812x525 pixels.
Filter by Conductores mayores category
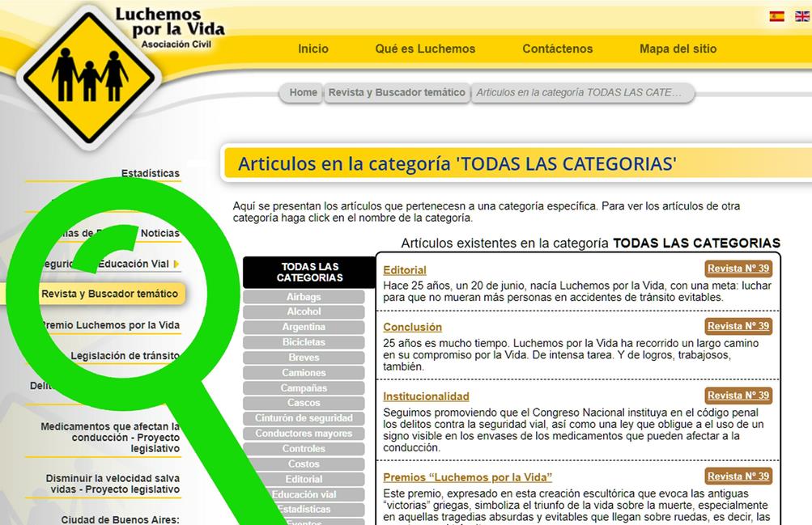(304, 434)
